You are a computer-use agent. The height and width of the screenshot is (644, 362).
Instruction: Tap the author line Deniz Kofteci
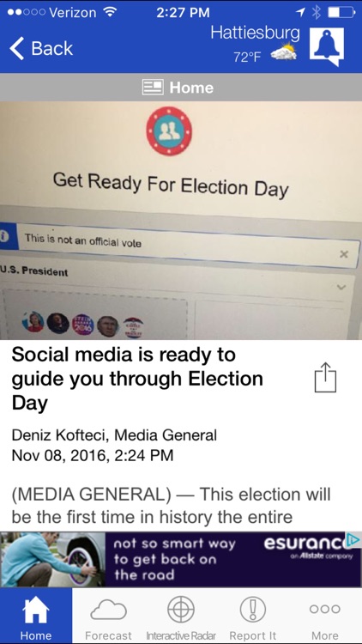coord(114,435)
